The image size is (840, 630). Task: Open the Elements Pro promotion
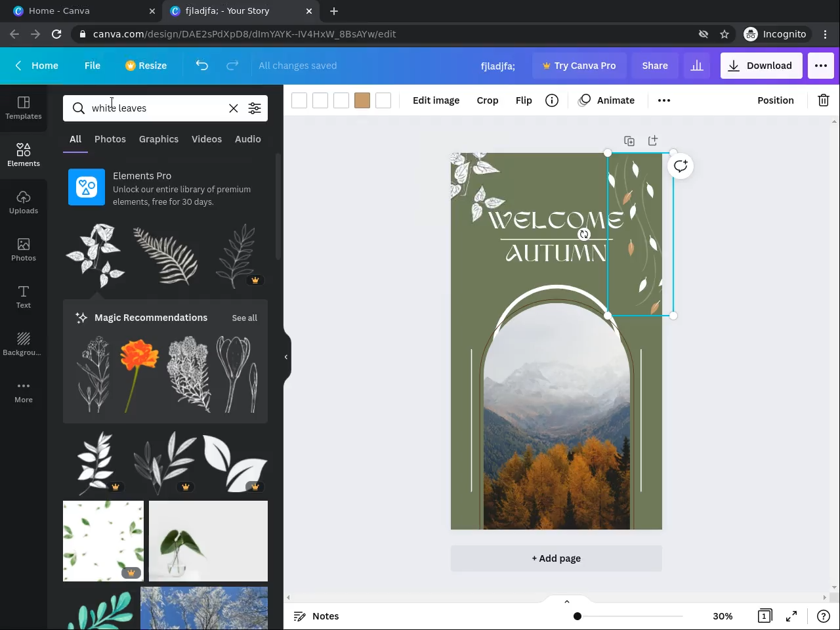click(x=165, y=188)
